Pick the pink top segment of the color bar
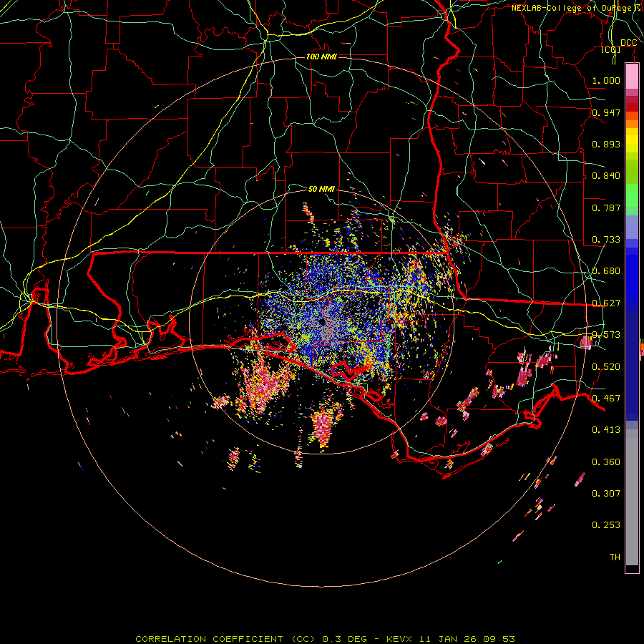Screen dimensions: 644x644 632,76
